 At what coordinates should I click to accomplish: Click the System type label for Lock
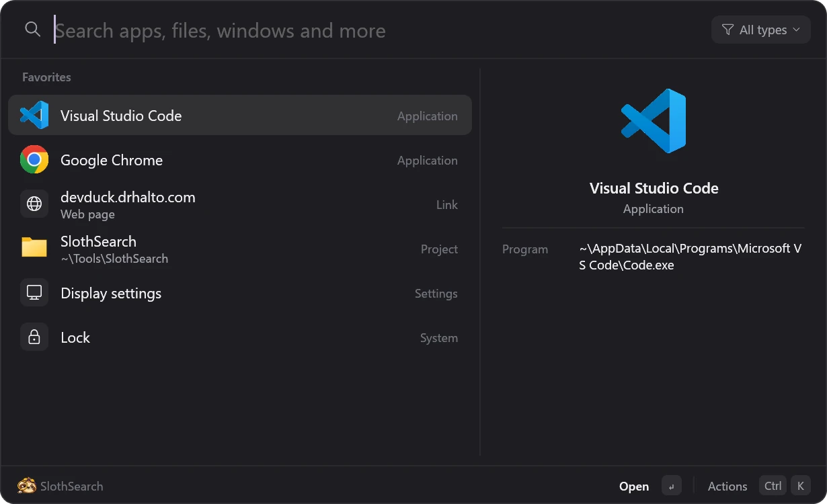pyautogui.click(x=439, y=338)
